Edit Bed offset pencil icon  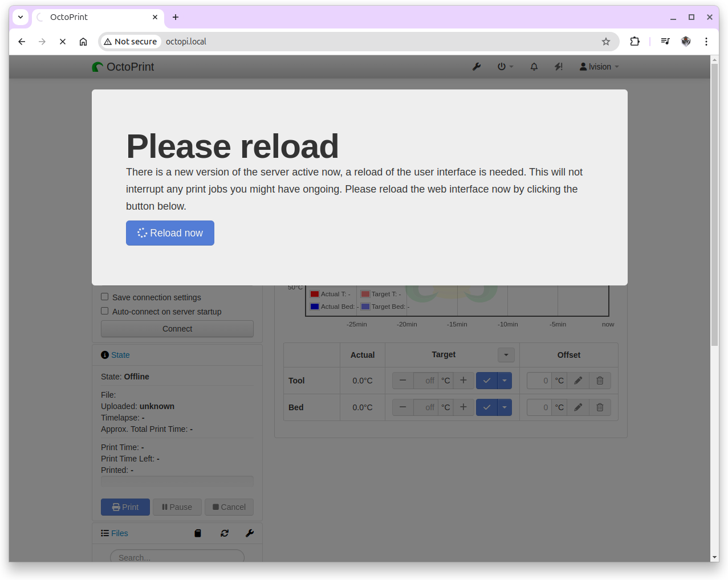pyautogui.click(x=578, y=407)
